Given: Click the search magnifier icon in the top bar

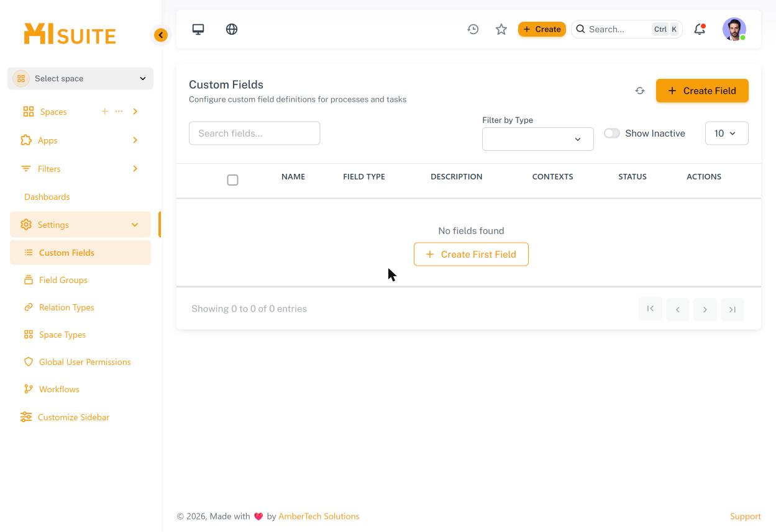Looking at the screenshot, I should [x=580, y=29].
